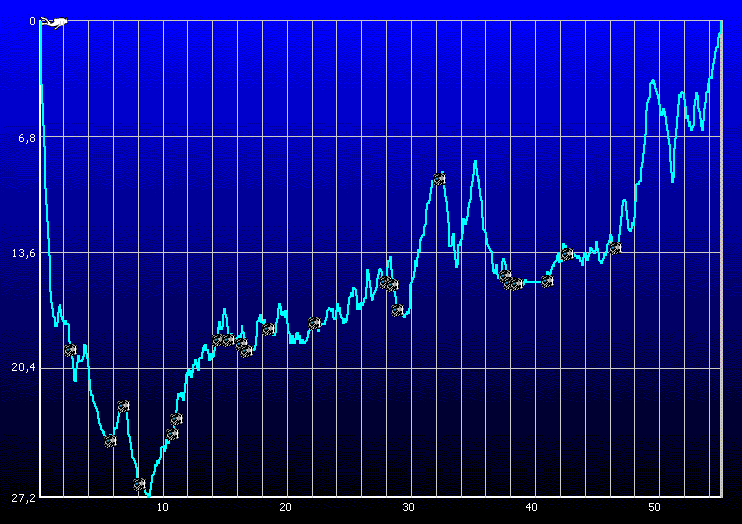The image size is (742, 524).
Task: Select leftmost camera marker near minute 14.5
Action: tap(218, 340)
